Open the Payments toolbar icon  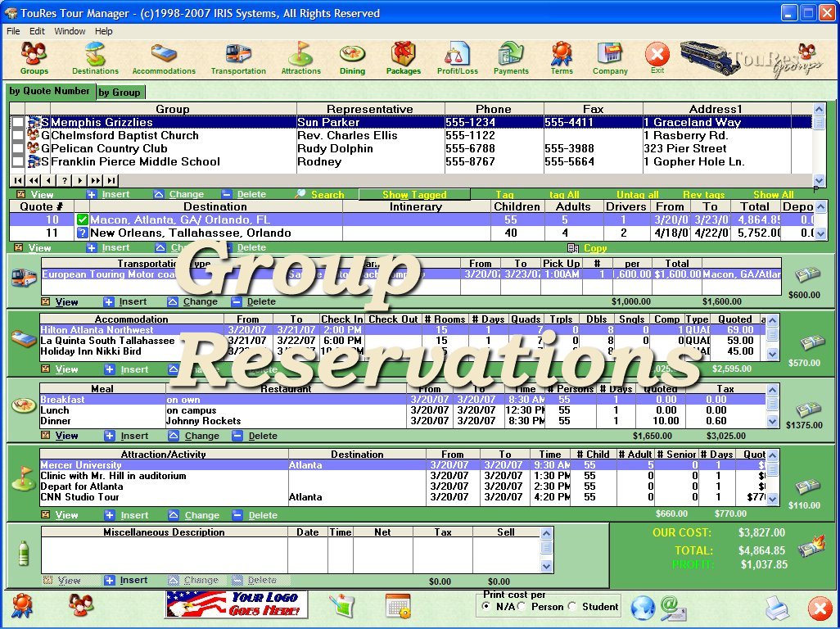511,58
